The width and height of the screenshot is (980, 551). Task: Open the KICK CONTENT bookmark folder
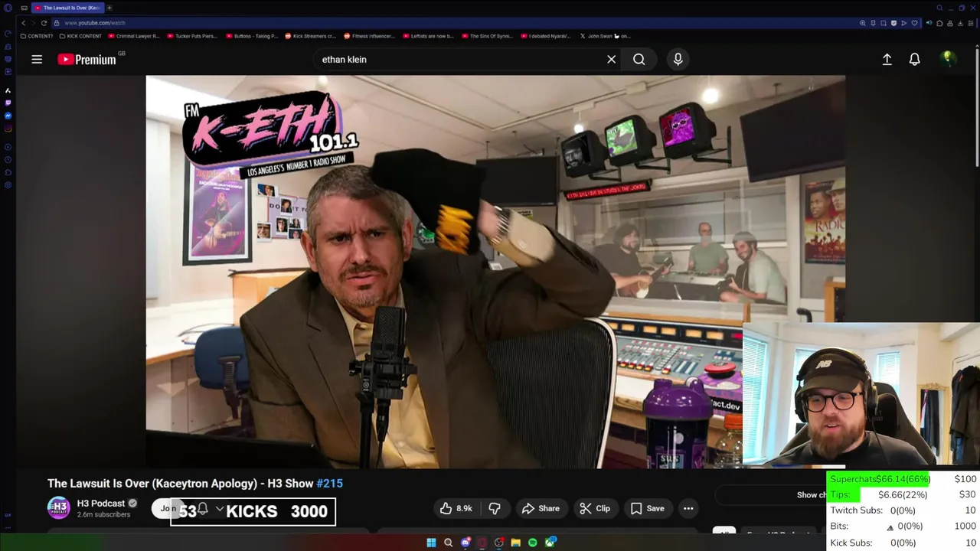pyautogui.click(x=81, y=36)
